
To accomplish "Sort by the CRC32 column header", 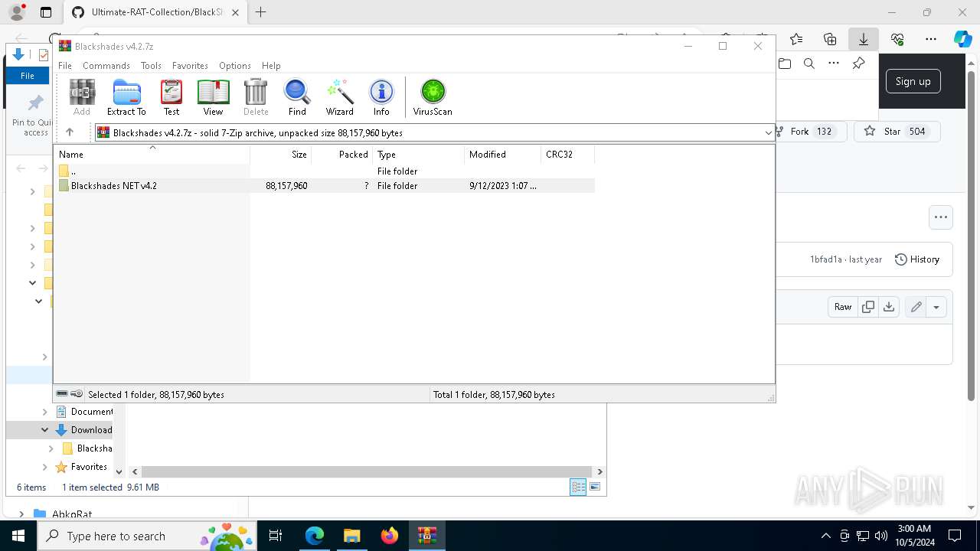I will [x=567, y=155].
